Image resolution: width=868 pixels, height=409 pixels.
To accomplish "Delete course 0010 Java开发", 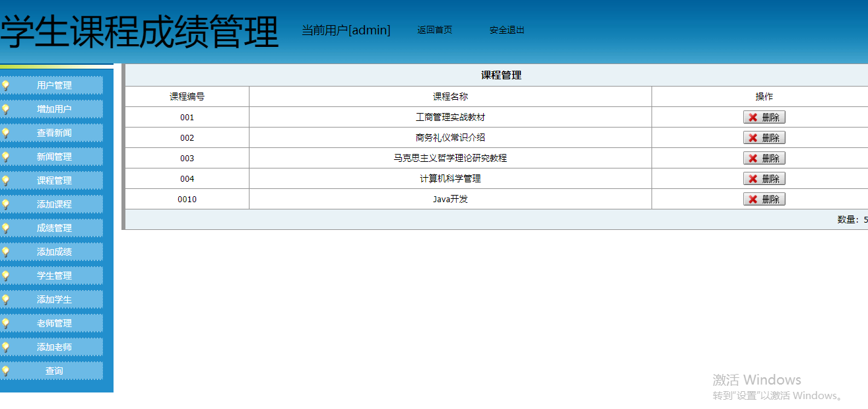I will click(764, 199).
